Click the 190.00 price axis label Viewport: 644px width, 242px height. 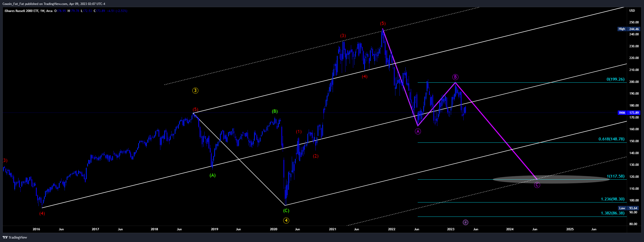pyautogui.click(x=634, y=94)
